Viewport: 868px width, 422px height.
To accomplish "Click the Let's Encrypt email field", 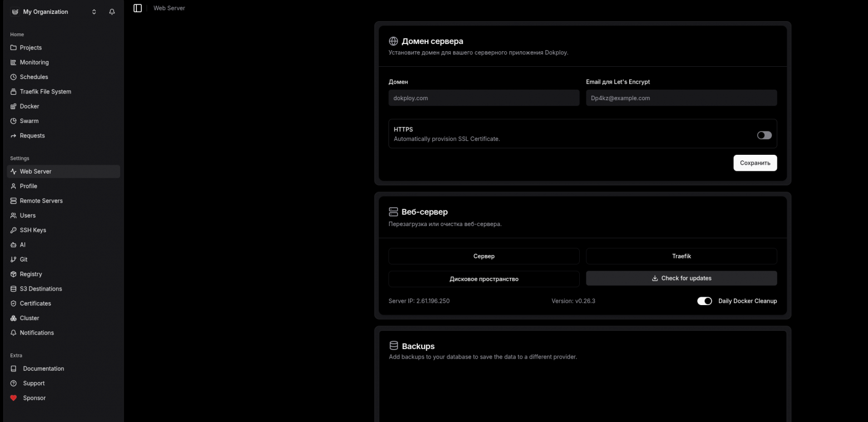I will (x=681, y=98).
